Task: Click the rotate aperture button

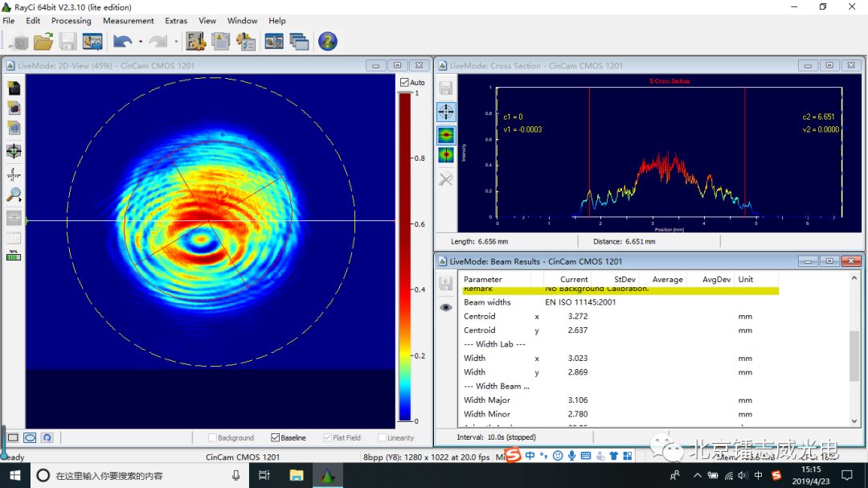Action: pyautogui.click(x=47, y=437)
